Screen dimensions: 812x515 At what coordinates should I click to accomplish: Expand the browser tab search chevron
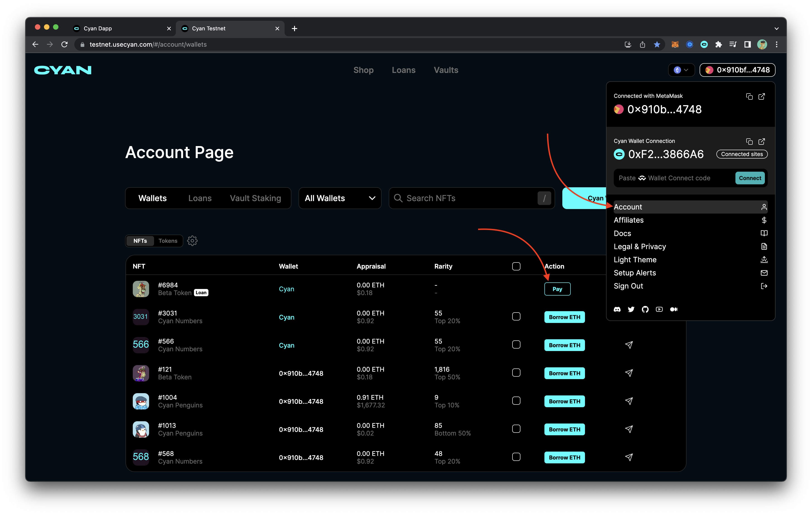pyautogui.click(x=776, y=29)
